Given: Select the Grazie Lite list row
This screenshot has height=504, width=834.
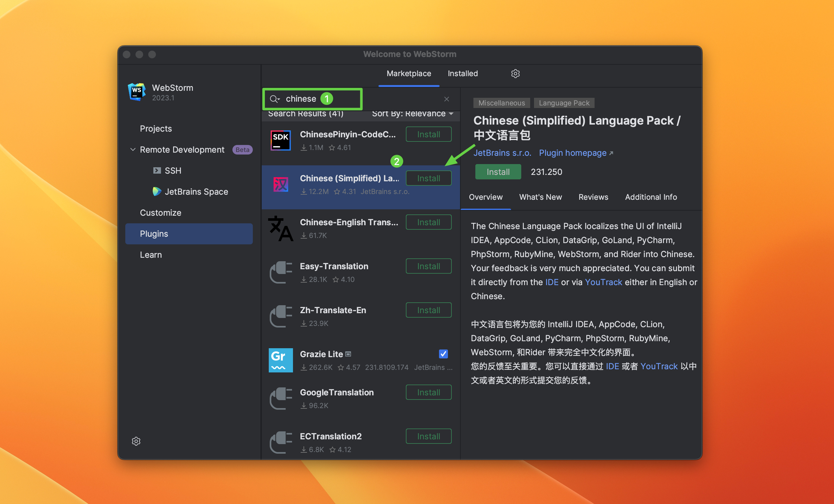Looking at the screenshot, I should point(361,360).
